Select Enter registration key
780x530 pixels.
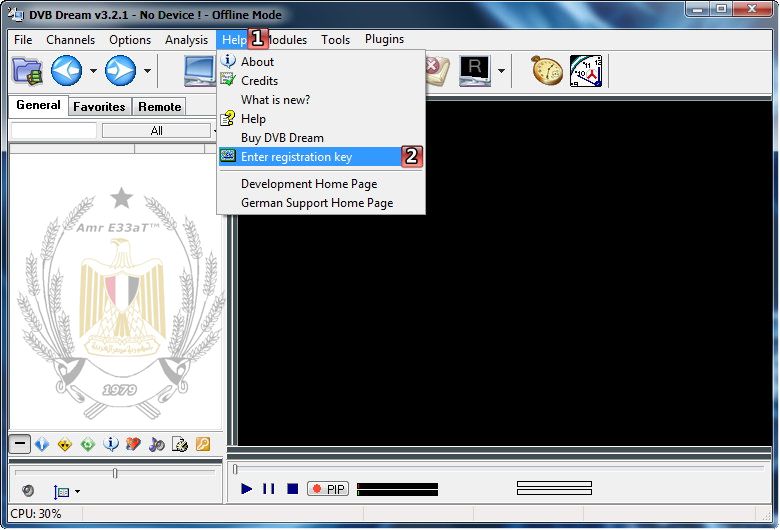(321, 157)
